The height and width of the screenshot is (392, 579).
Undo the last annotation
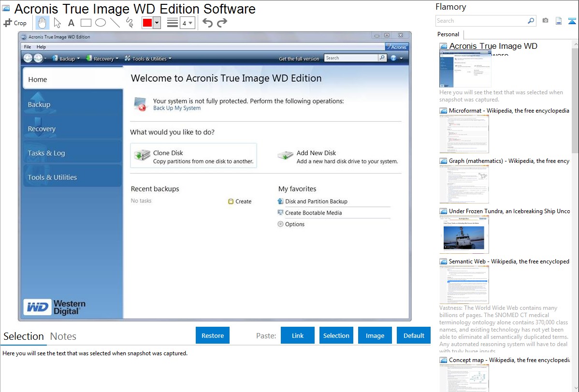(207, 23)
